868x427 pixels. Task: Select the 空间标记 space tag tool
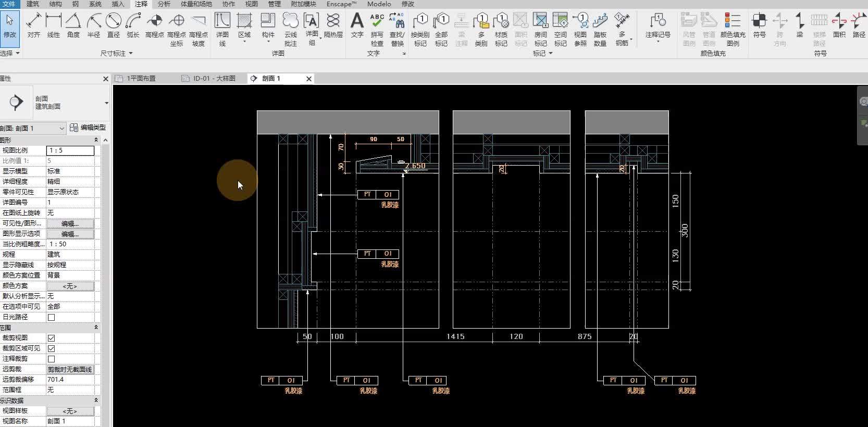click(561, 30)
